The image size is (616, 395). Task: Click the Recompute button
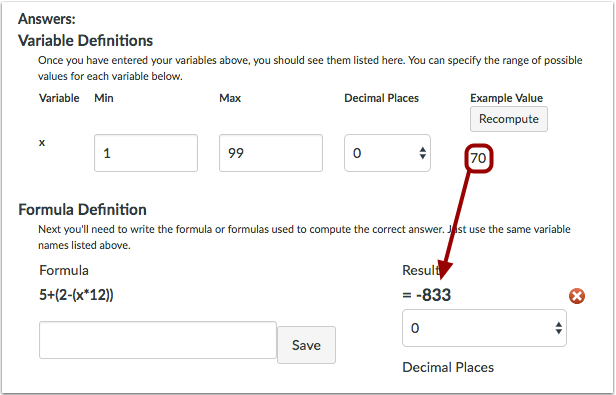pos(509,119)
